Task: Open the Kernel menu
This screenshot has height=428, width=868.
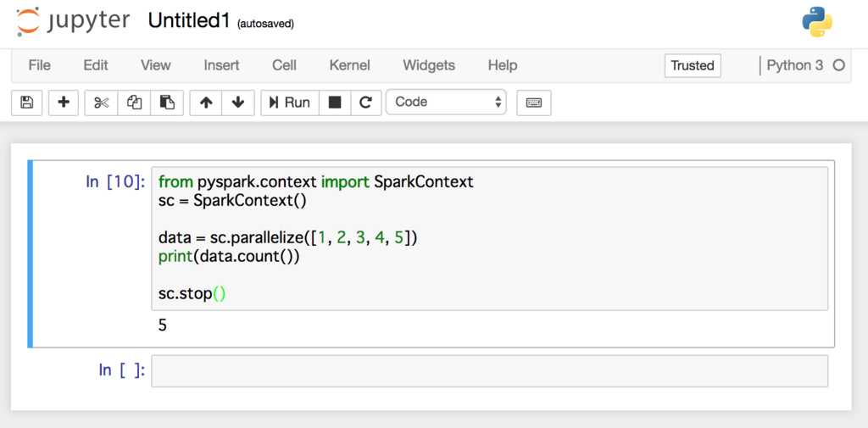Action: [x=349, y=65]
